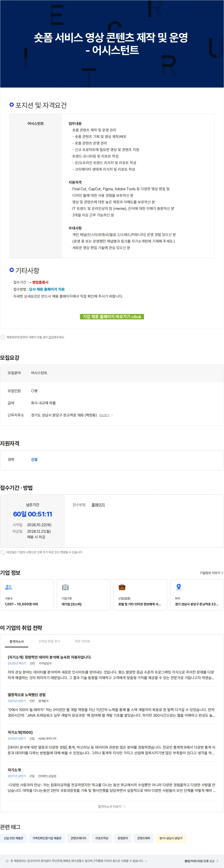Click the info icon beside 채용정보에 잘못된 내용
The width and height of the screenshot is (224, 868).
[x=3, y=337]
